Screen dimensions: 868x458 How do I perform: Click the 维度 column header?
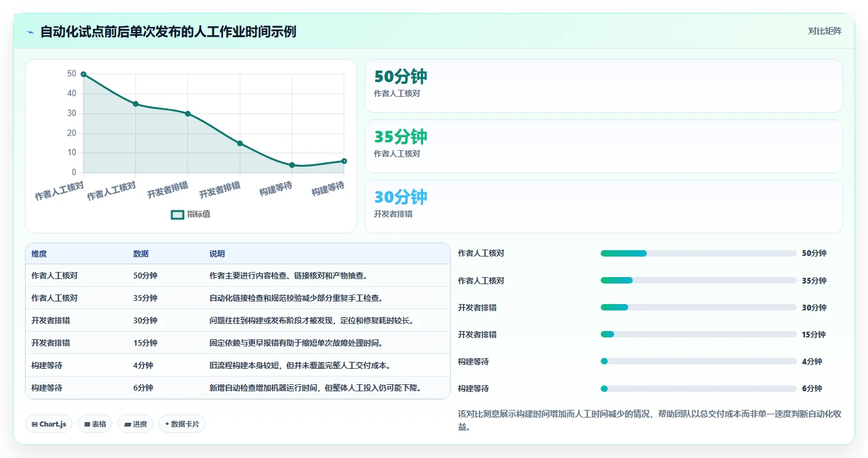pyautogui.click(x=39, y=254)
